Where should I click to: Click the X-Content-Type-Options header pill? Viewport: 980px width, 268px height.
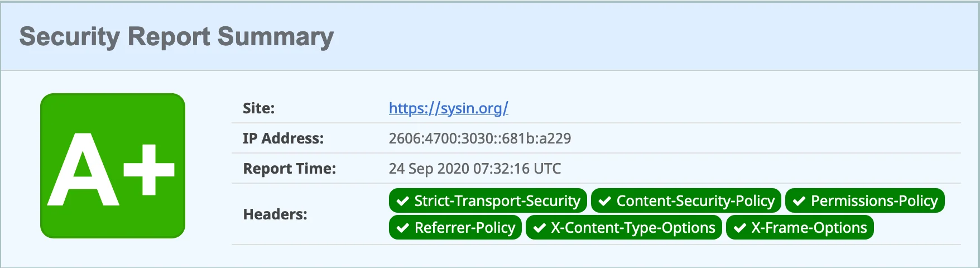pyautogui.click(x=624, y=228)
